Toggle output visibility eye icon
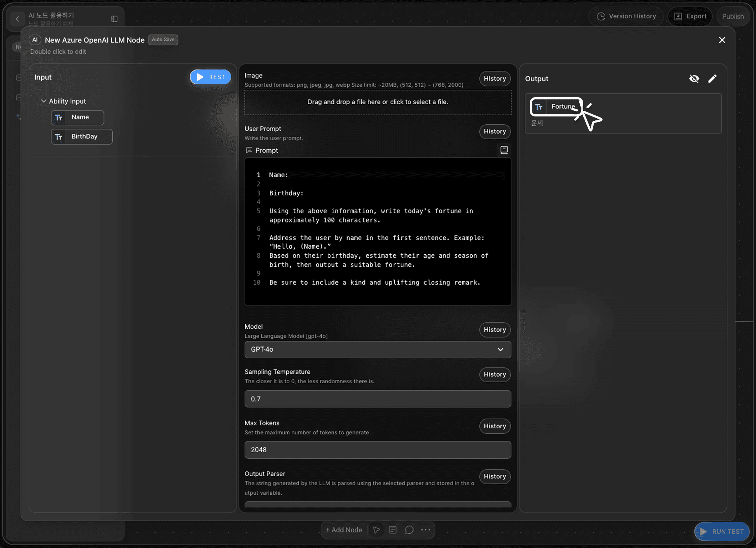756x548 pixels. [x=694, y=79]
